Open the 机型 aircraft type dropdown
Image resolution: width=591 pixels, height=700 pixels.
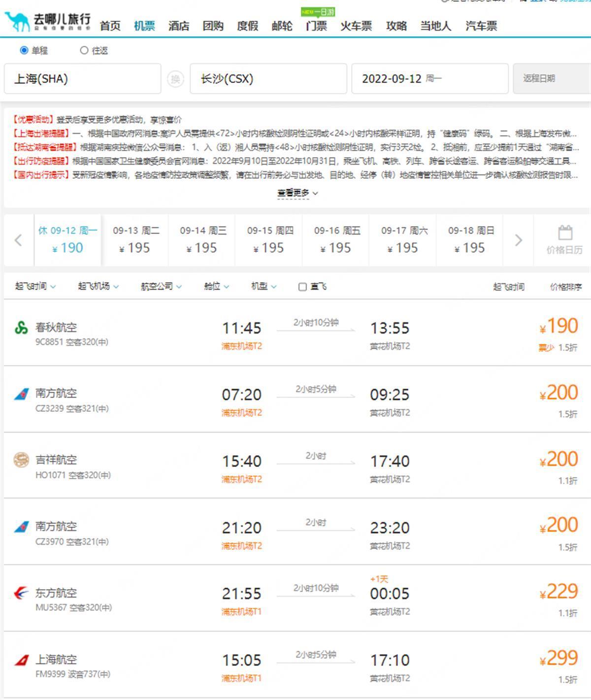[264, 286]
